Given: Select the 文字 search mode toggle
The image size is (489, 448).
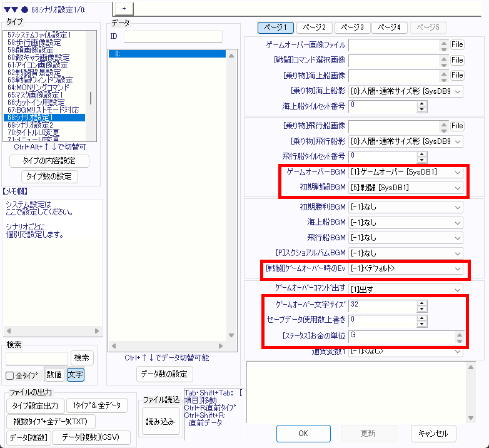Looking at the screenshot, I should 75,375.
